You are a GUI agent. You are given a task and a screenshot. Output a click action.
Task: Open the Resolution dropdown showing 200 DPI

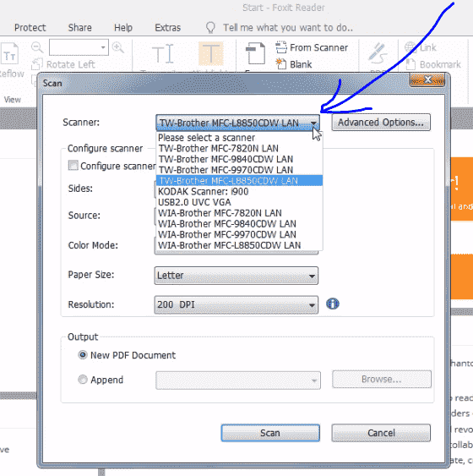pyautogui.click(x=236, y=304)
